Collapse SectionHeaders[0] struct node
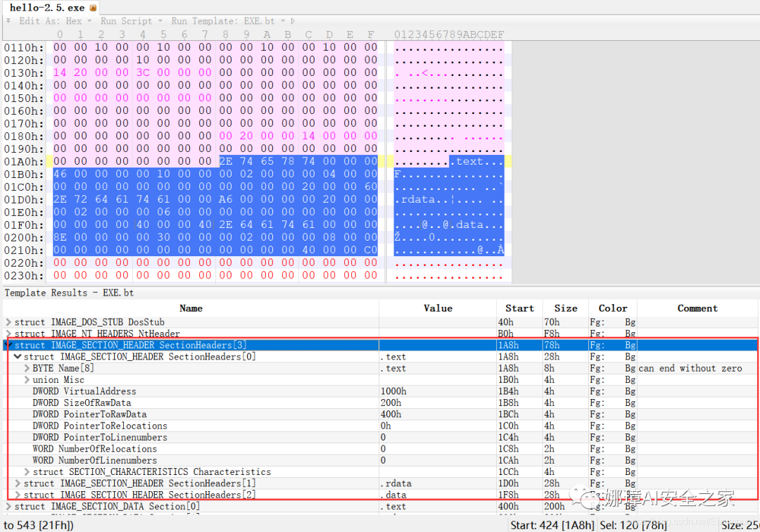 pos(18,357)
